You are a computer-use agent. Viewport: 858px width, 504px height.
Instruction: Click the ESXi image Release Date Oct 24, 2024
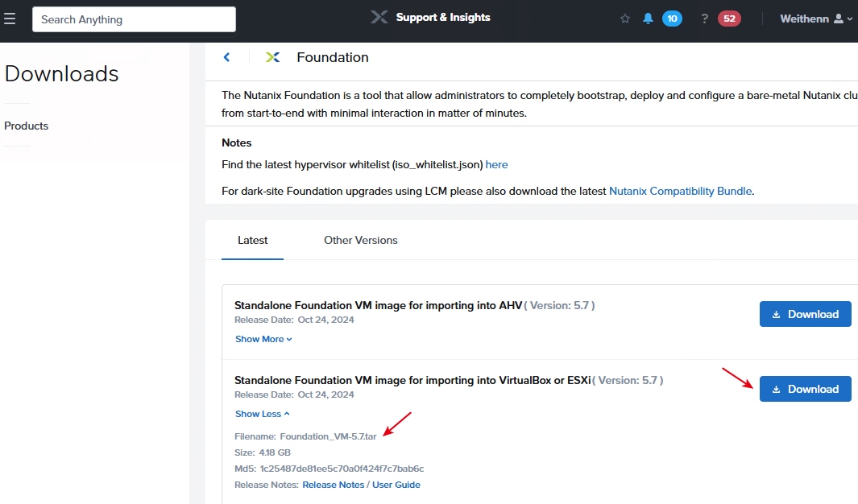point(294,395)
